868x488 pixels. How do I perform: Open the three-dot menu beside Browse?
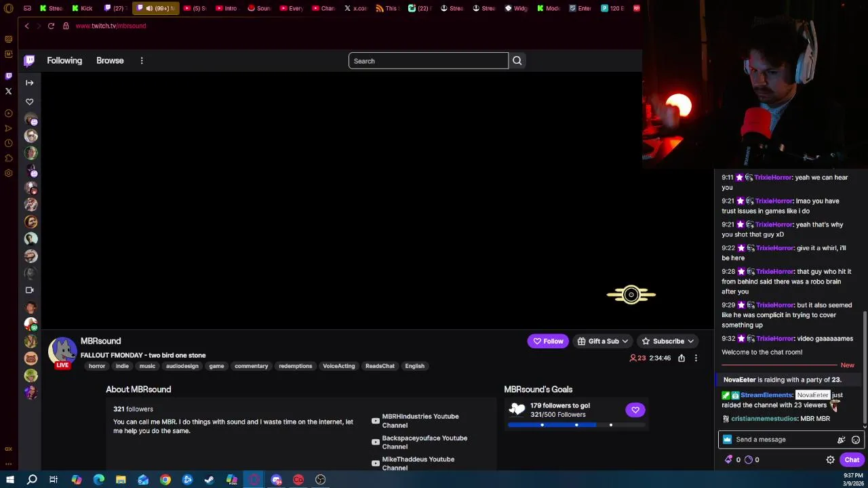click(x=142, y=61)
